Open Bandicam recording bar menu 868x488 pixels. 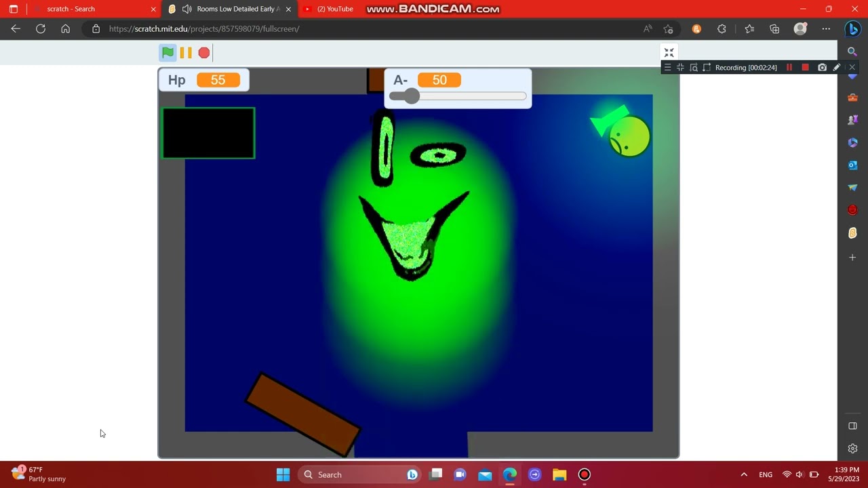(x=668, y=68)
